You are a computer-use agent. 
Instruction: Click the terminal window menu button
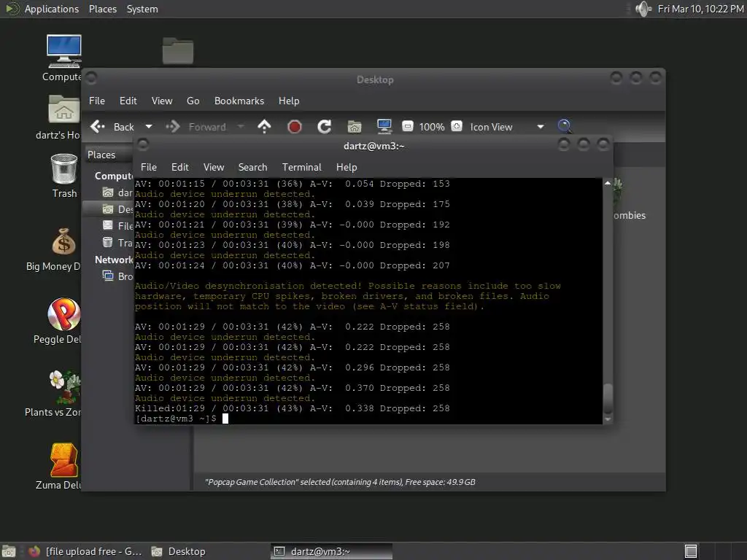coord(143,144)
